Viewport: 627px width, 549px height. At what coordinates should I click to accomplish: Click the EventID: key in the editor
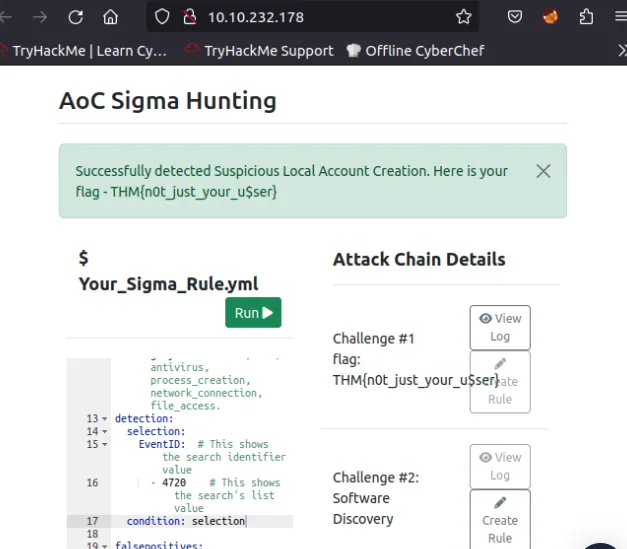162,444
